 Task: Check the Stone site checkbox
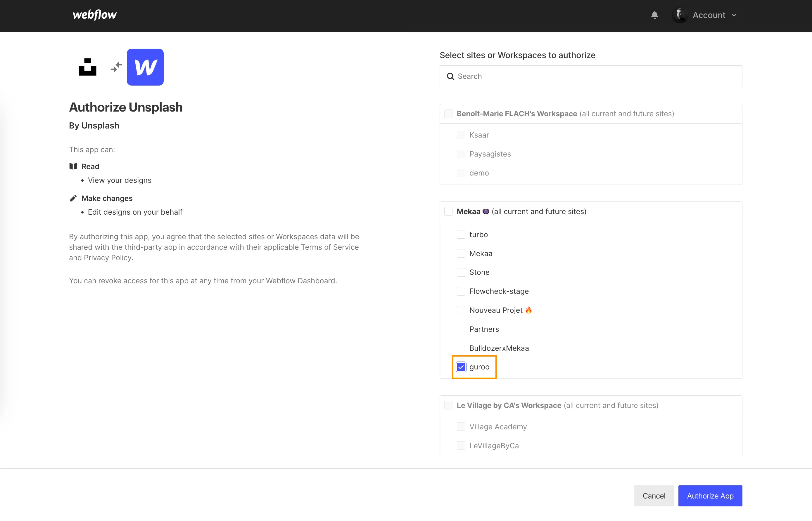point(461,272)
